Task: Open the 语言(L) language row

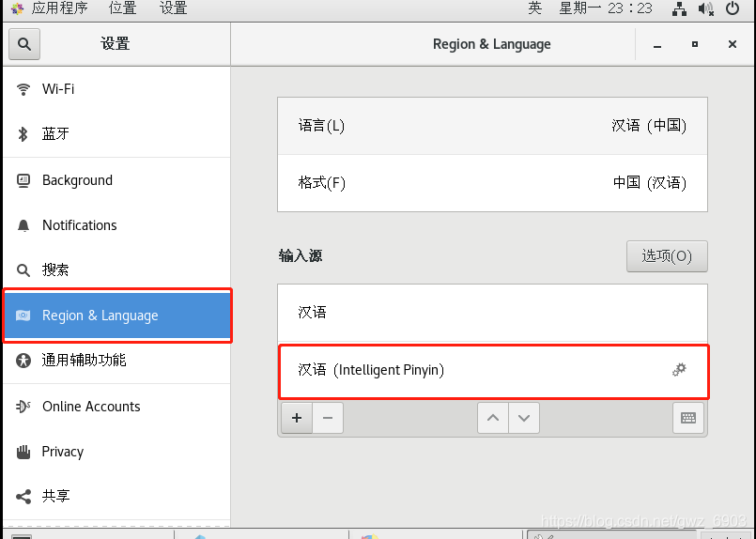Action: coord(492,126)
